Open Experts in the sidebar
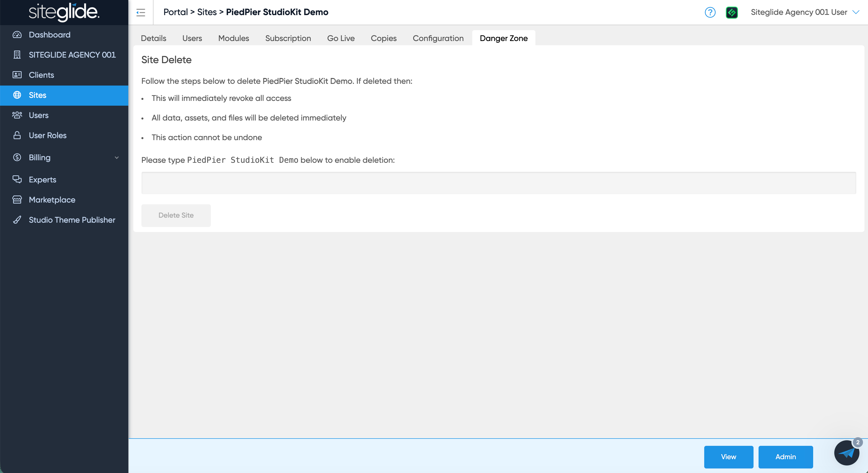 pyautogui.click(x=64, y=180)
